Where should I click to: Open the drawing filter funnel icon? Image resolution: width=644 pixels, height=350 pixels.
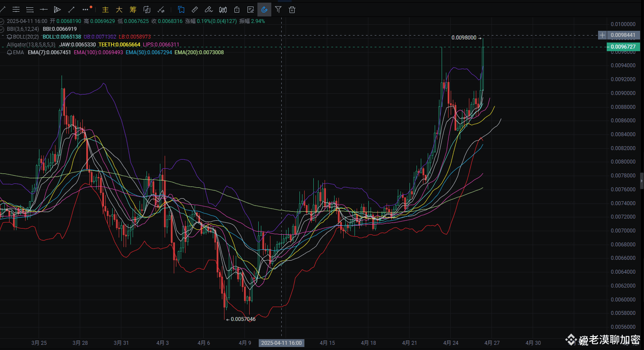coord(278,9)
